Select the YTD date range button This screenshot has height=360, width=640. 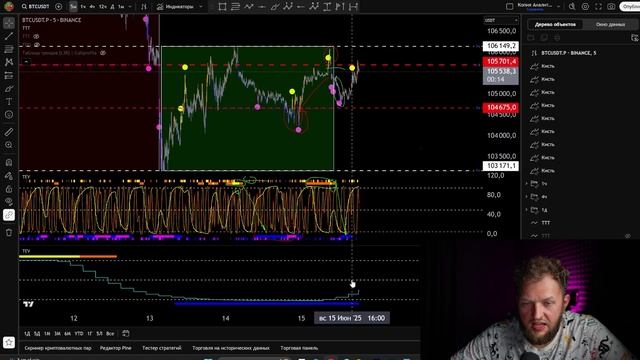[79, 334]
